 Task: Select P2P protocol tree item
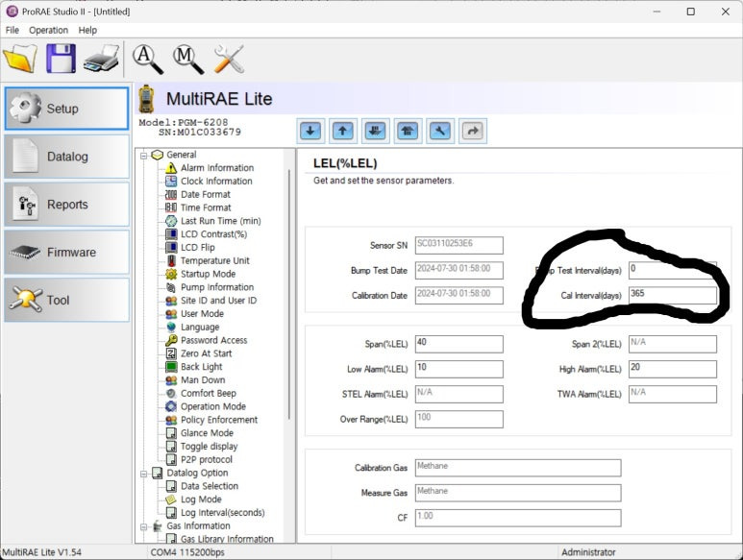(x=207, y=459)
